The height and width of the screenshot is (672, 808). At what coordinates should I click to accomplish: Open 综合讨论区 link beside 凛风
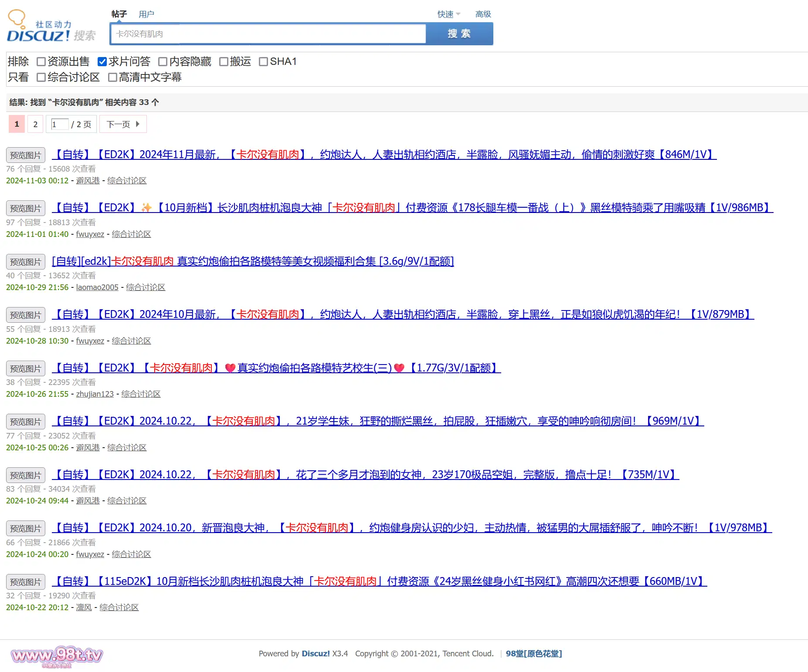click(119, 608)
